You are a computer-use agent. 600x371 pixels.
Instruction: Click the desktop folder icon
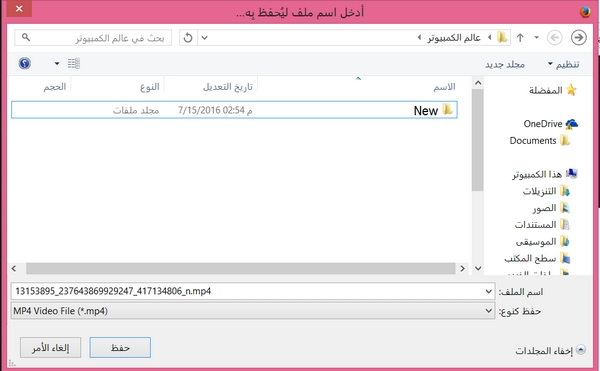565,258
